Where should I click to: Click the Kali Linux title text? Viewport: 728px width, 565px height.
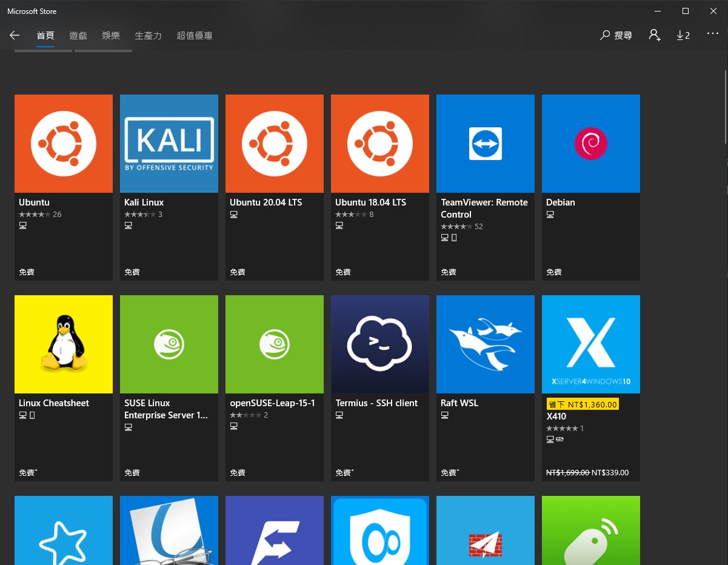(144, 202)
